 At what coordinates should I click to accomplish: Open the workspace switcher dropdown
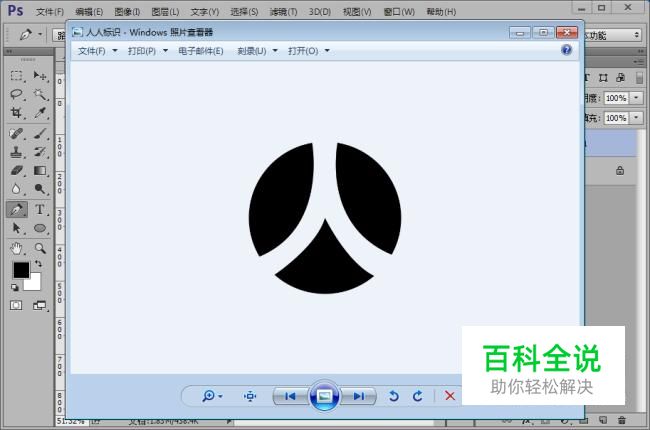(613, 35)
